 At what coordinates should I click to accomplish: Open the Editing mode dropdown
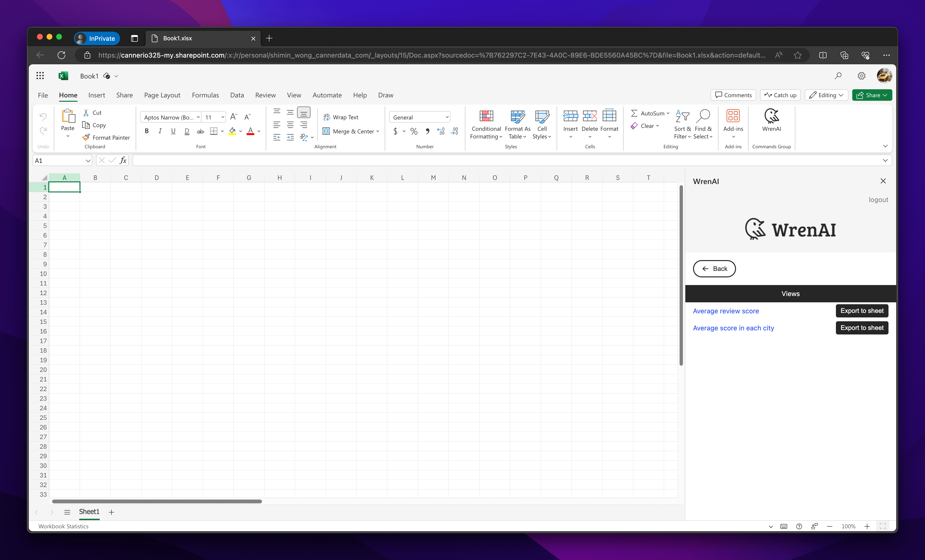click(x=826, y=95)
